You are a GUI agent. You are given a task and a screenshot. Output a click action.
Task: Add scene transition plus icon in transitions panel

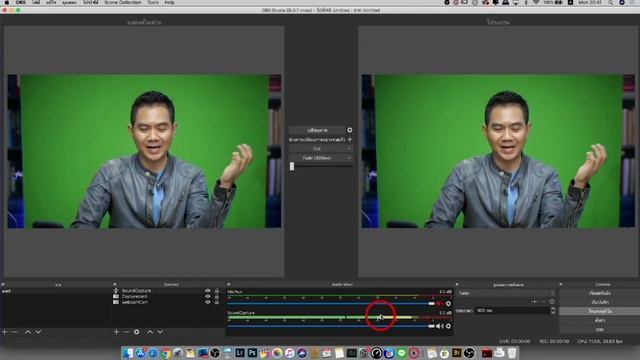[534, 302]
